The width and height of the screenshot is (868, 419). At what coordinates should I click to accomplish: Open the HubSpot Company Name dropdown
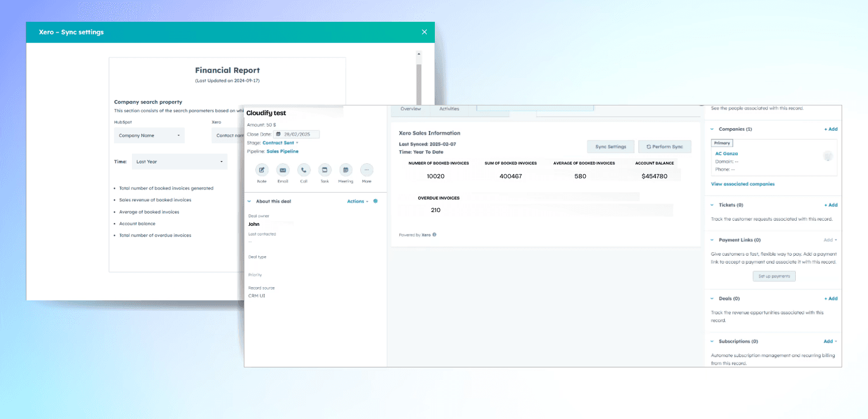point(149,136)
